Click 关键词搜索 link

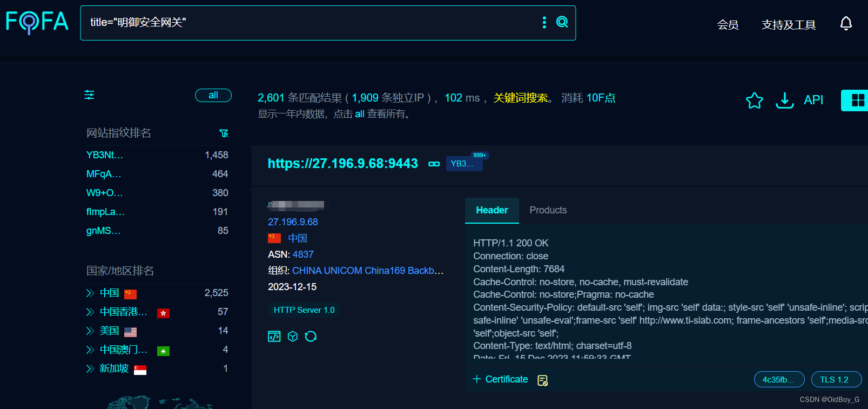(x=521, y=98)
